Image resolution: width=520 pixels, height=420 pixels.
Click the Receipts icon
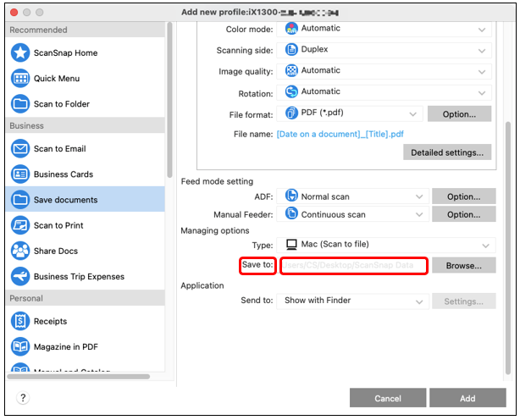tap(20, 321)
